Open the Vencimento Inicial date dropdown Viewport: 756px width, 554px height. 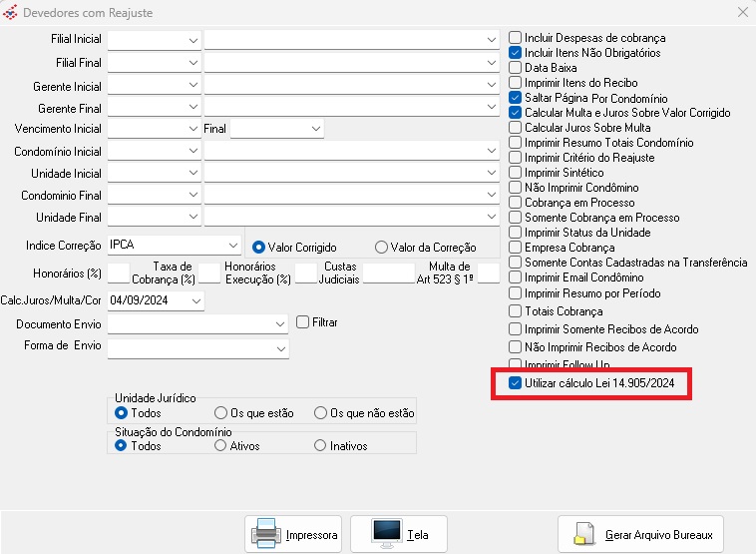192,129
